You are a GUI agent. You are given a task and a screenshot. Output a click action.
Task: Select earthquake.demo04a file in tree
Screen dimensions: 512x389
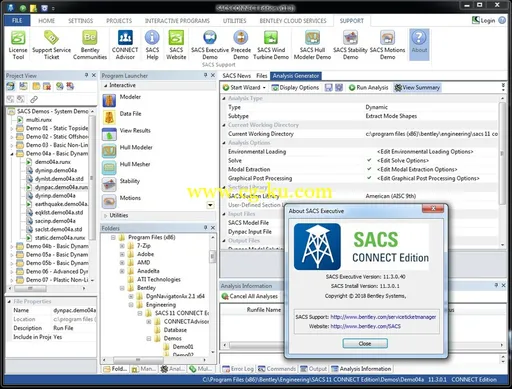pos(61,204)
